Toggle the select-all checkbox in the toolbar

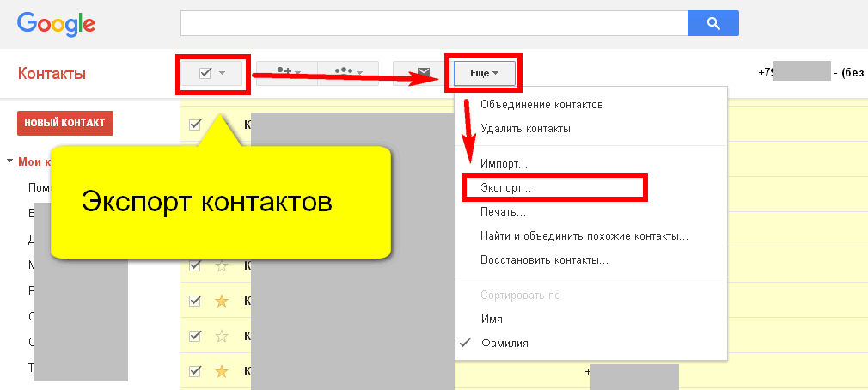[x=205, y=73]
